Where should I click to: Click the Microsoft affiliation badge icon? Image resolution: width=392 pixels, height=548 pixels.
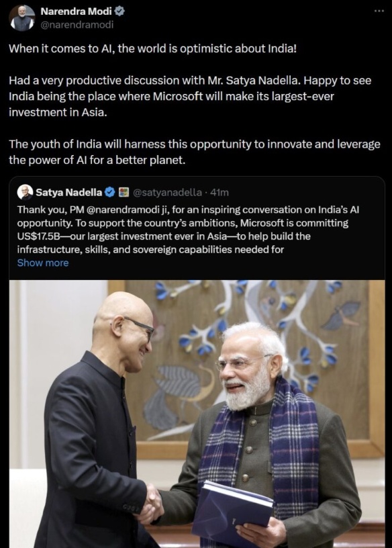pyautogui.click(x=124, y=192)
